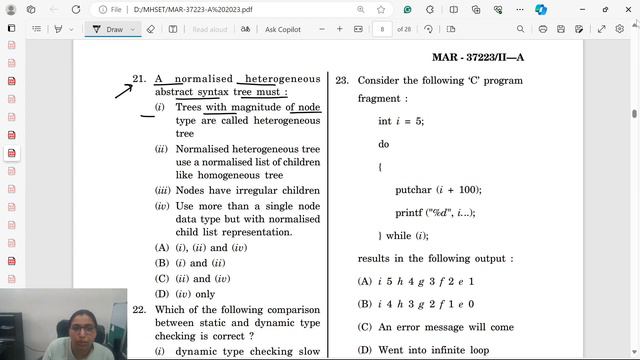Switch the page view layout
Screen dimensions: 640x360
click(x=451, y=29)
